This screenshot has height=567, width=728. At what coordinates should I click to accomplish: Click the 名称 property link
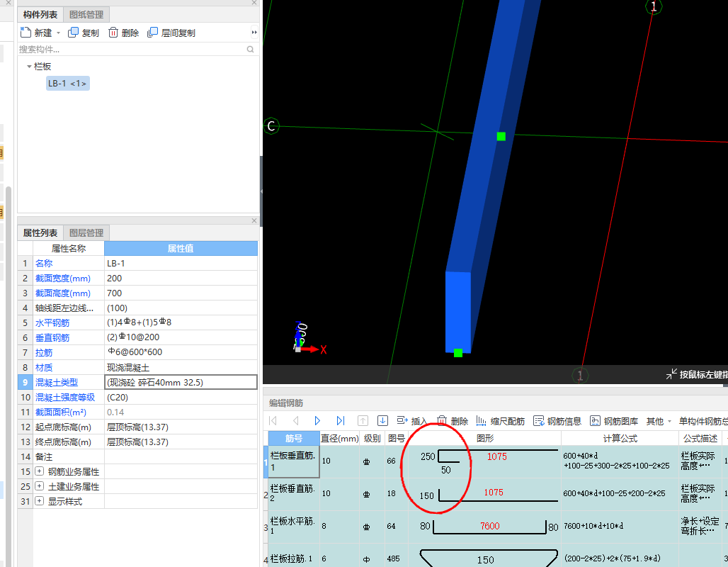click(44, 263)
